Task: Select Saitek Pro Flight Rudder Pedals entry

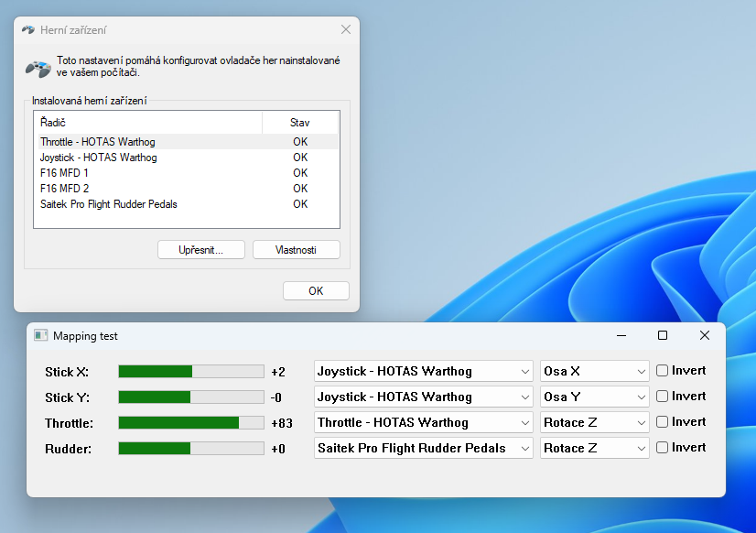Action: click(109, 204)
